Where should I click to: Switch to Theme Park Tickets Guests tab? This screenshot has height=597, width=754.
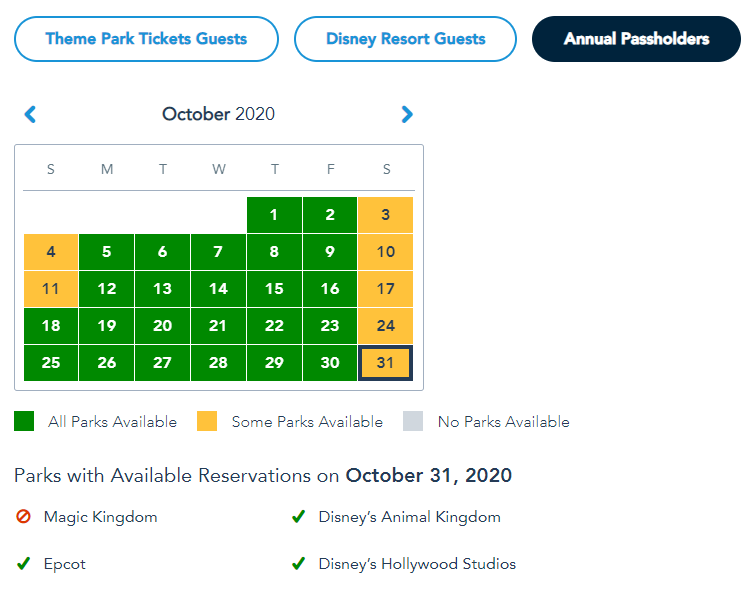click(146, 39)
